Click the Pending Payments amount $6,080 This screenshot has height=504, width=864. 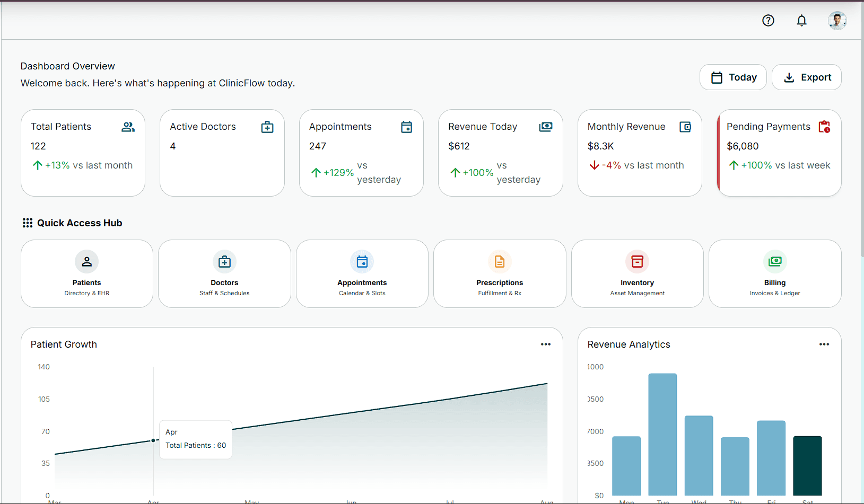point(743,146)
